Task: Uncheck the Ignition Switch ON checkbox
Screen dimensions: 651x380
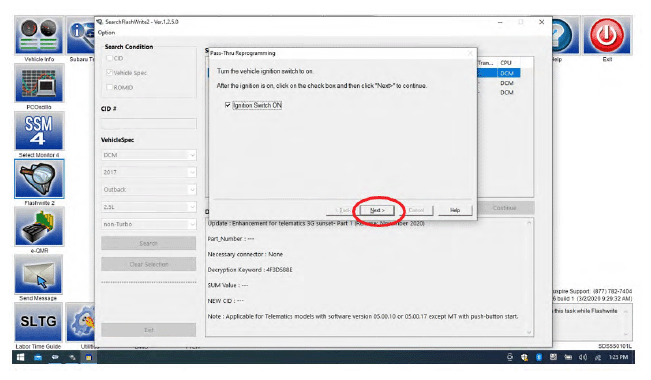Action: 228,105
